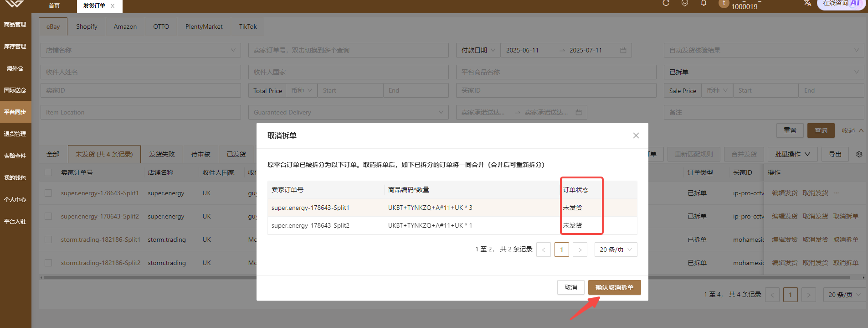Close the 取消拆单 dialog
Screen dimensions: 868x328
click(x=636, y=135)
